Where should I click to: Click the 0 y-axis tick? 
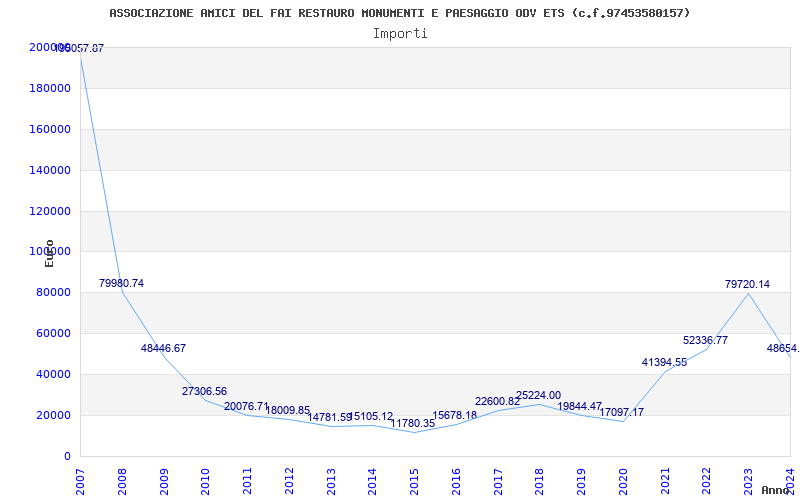pyautogui.click(x=67, y=457)
